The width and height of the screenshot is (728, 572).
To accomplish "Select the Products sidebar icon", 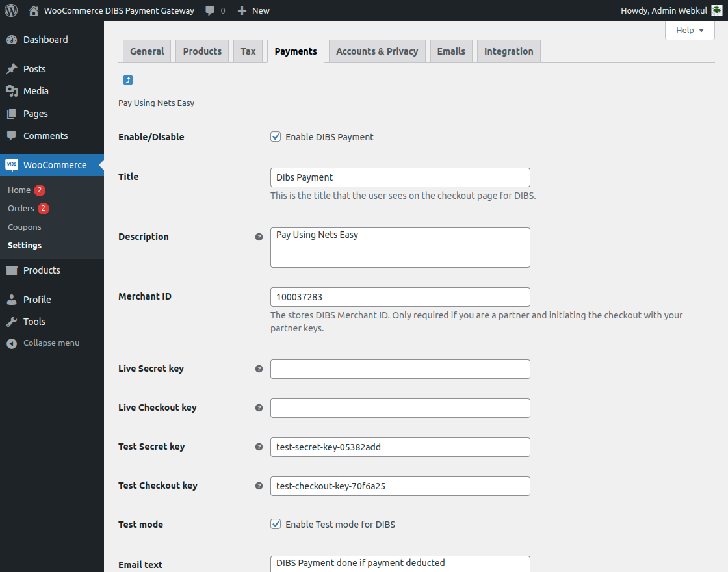I will click(x=13, y=270).
